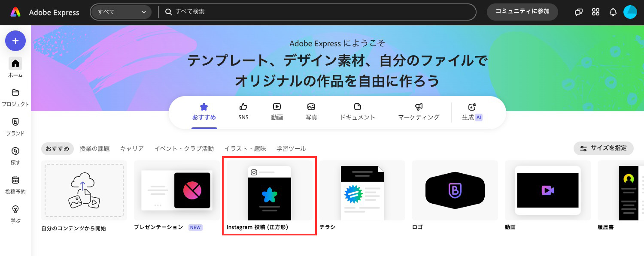Screen dimensions: 644x256
Task: Select the 写真 tab
Action: [x=311, y=112]
